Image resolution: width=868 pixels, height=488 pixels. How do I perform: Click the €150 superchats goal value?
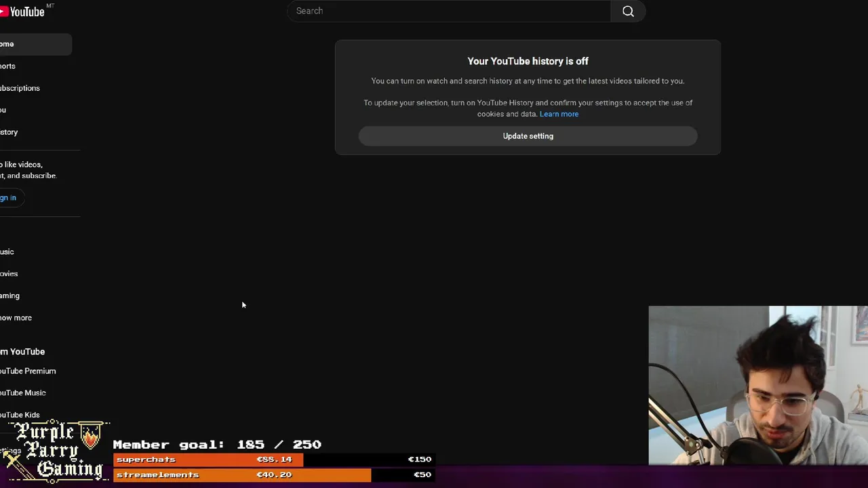[419, 460]
